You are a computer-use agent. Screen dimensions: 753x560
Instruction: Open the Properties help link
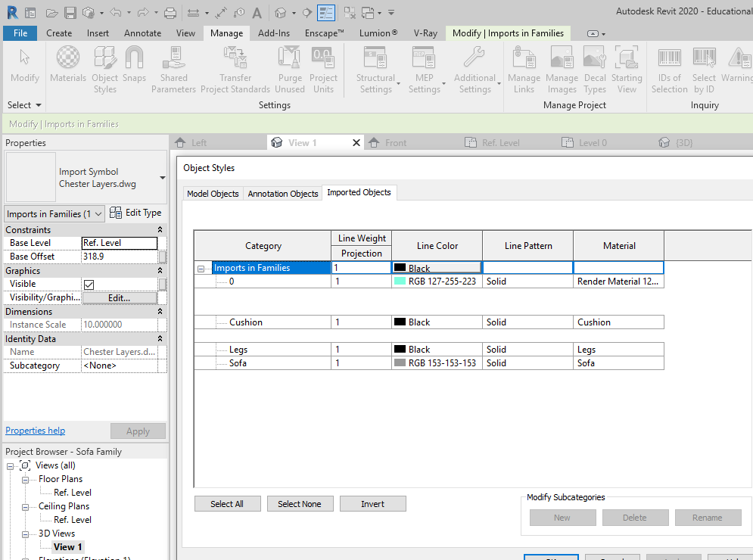[x=36, y=431]
